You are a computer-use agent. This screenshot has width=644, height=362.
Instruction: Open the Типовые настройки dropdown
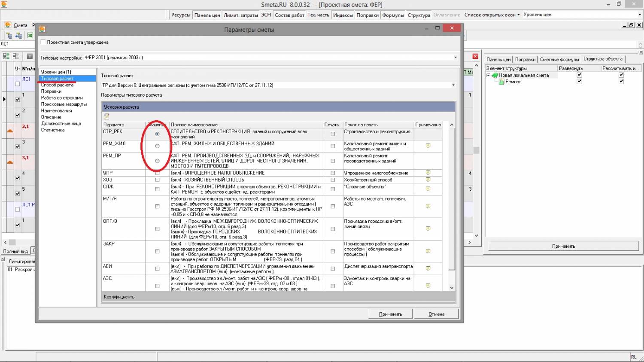(455, 58)
